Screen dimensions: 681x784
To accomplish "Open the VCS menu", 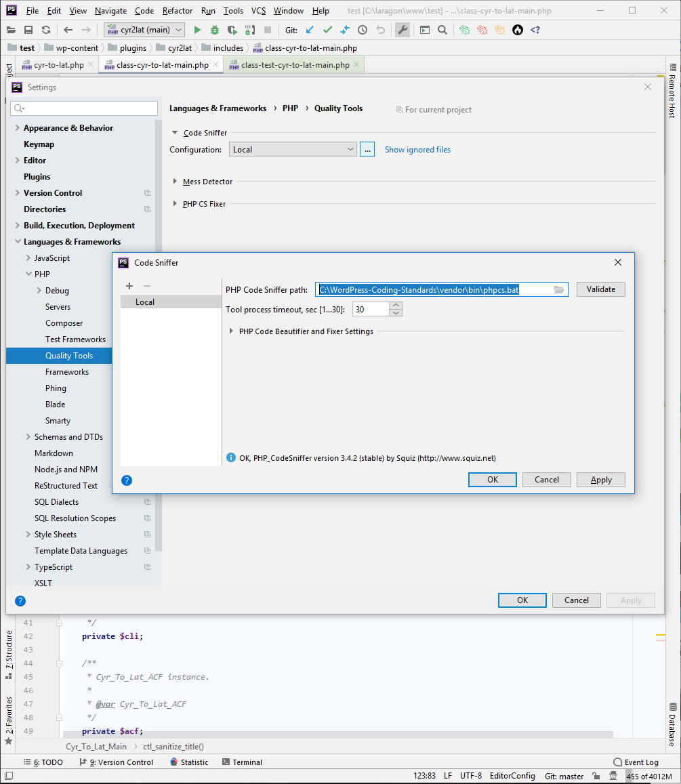I will [258, 10].
